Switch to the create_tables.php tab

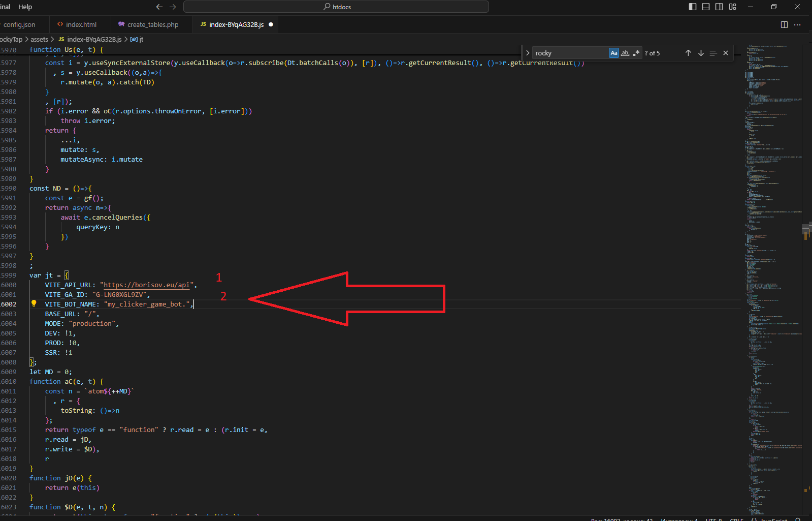pos(152,24)
